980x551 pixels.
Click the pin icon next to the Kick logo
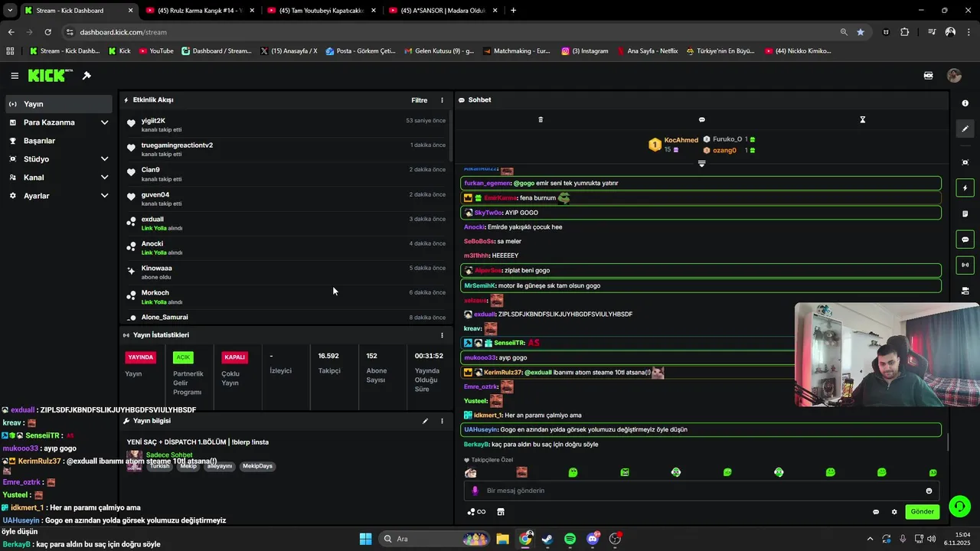coord(87,76)
